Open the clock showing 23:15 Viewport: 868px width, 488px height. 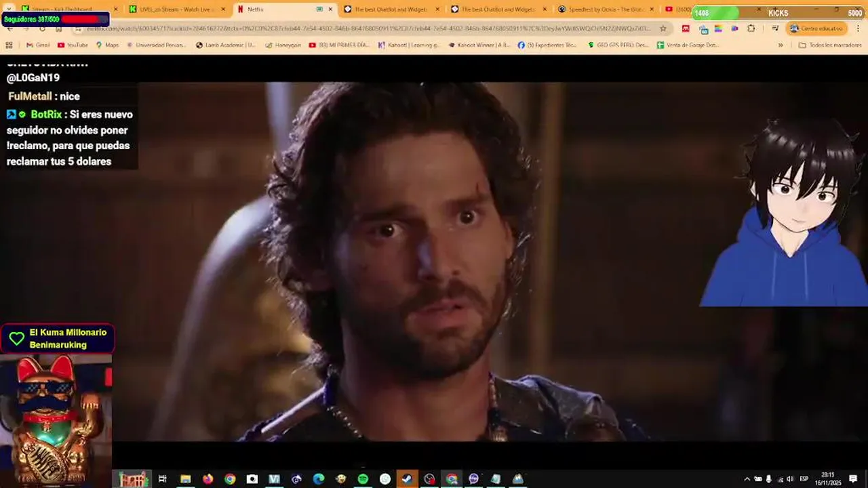click(x=828, y=479)
